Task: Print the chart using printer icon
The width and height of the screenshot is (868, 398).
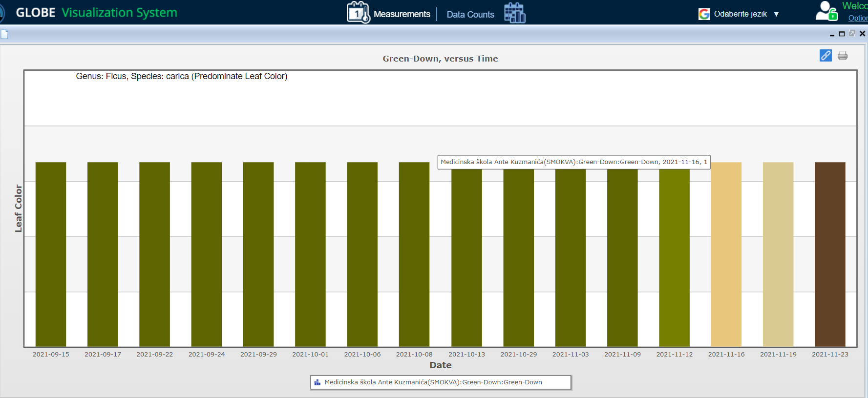Action: (x=843, y=56)
